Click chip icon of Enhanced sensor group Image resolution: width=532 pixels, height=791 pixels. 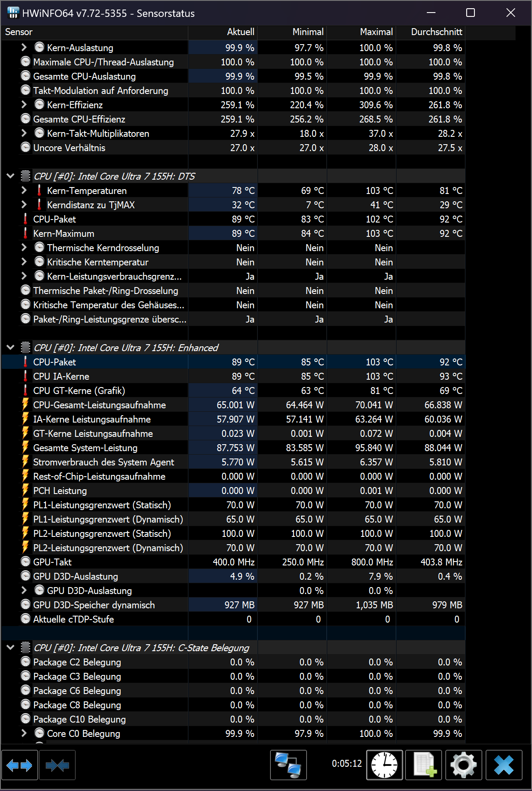pos(26,348)
